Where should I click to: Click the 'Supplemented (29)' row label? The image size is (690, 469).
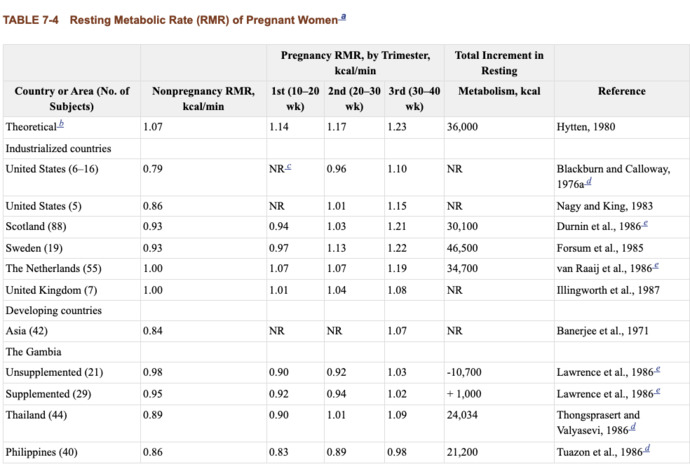(x=49, y=394)
